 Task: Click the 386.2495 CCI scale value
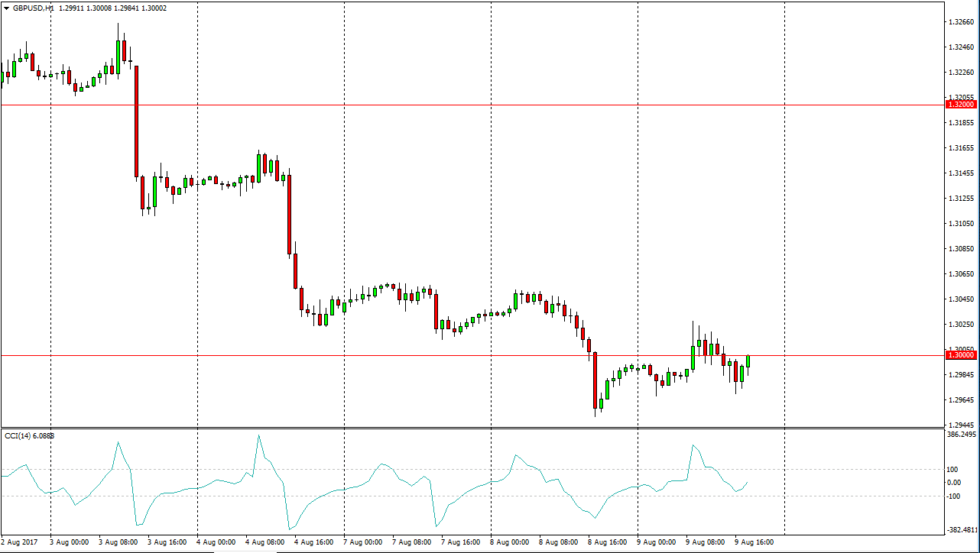click(x=962, y=435)
